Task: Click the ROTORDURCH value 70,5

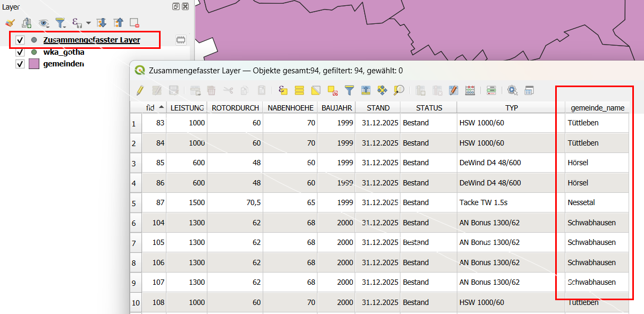Action: click(235, 202)
